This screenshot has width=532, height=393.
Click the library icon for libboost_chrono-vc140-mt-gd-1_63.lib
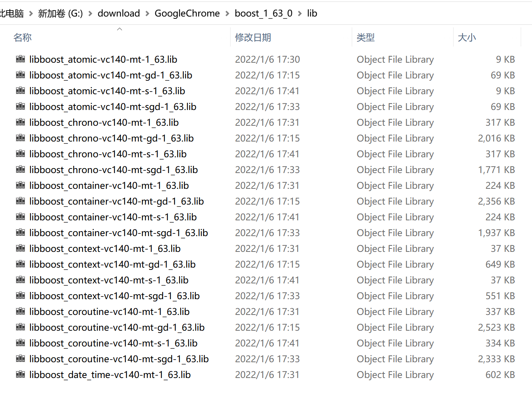tap(20, 138)
